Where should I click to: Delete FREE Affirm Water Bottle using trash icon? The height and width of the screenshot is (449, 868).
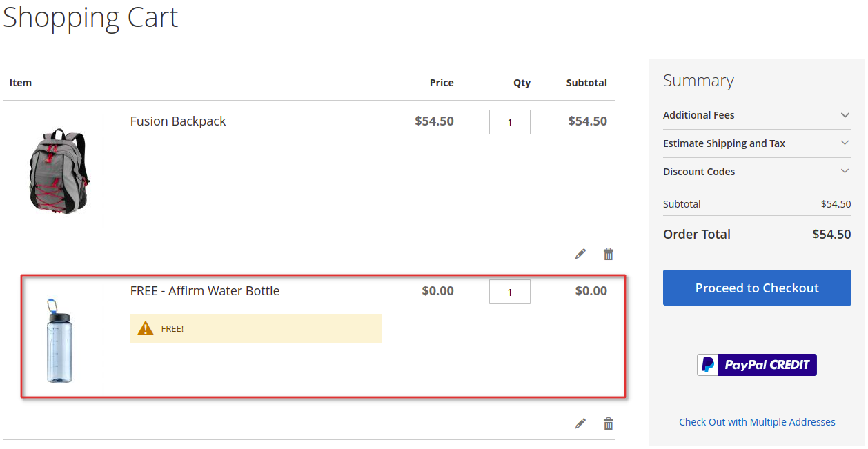608,423
